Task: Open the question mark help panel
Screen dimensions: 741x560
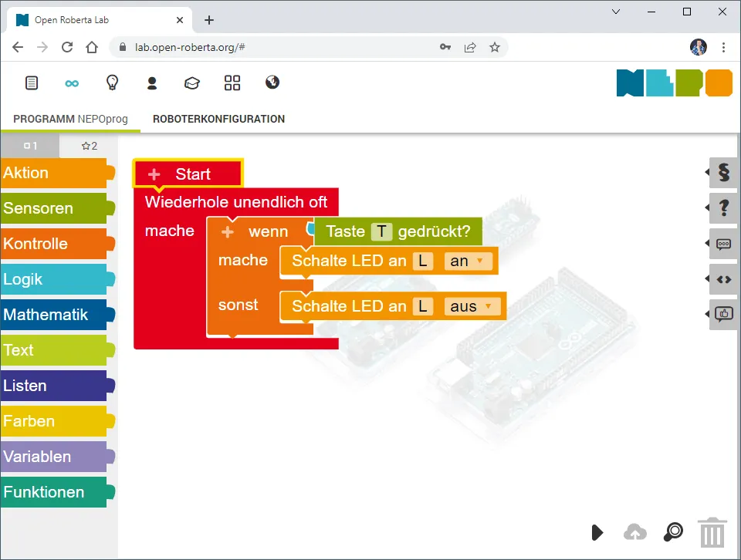Action: point(723,208)
